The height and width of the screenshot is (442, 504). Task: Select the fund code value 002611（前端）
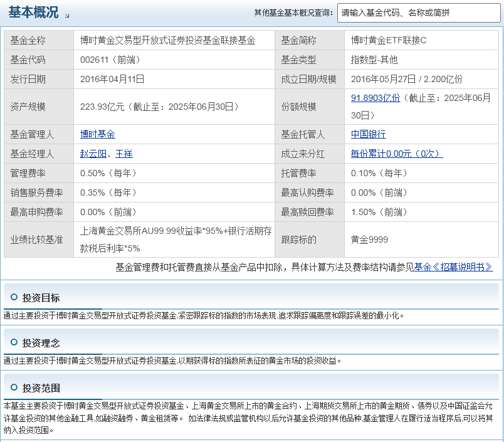(110, 60)
